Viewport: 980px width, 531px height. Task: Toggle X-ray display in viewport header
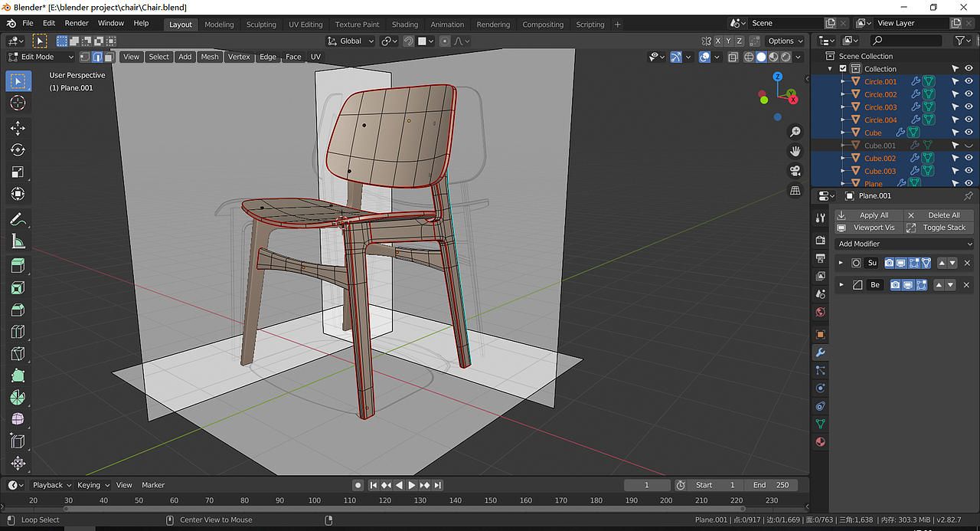click(733, 57)
